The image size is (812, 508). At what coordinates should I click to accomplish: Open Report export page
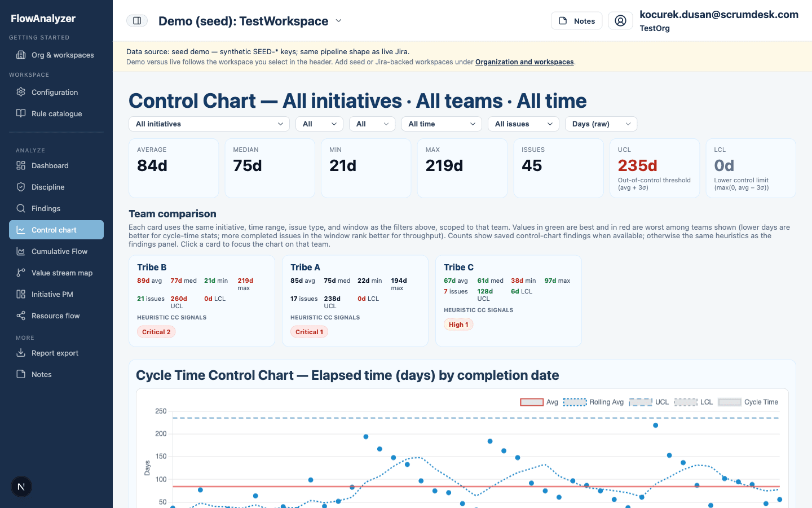pyautogui.click(x=56, y=353)
